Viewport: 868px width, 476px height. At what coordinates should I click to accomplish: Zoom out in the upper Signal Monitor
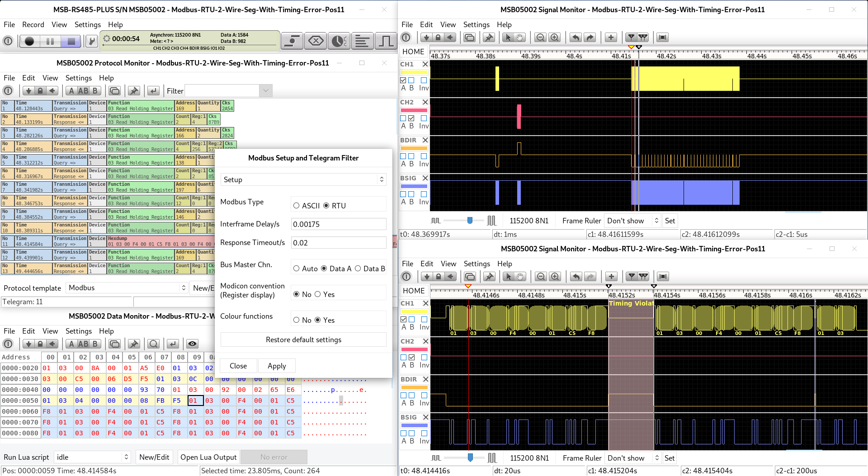pyautogui.click(x=540, y=38)
